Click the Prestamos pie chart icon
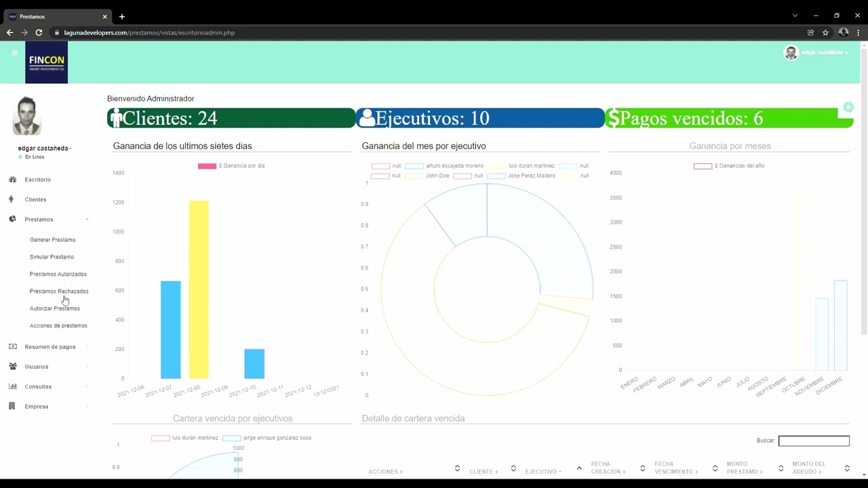The image size is (868, 488). click(x=12, y=219)
